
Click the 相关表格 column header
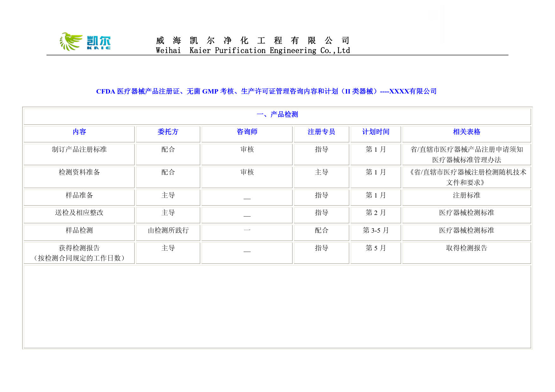pyautogui.click(x=466, y=132)
